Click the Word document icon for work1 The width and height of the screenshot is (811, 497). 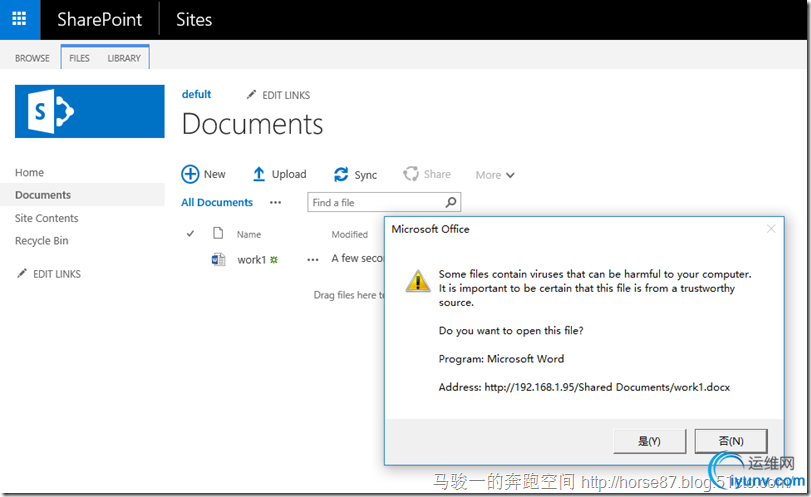pyautogui.click(x=218, y=259)
